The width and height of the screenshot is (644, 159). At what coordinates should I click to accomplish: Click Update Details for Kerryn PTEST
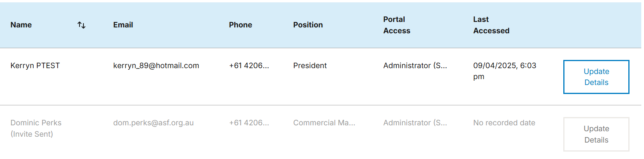click(x=596, y=77)
